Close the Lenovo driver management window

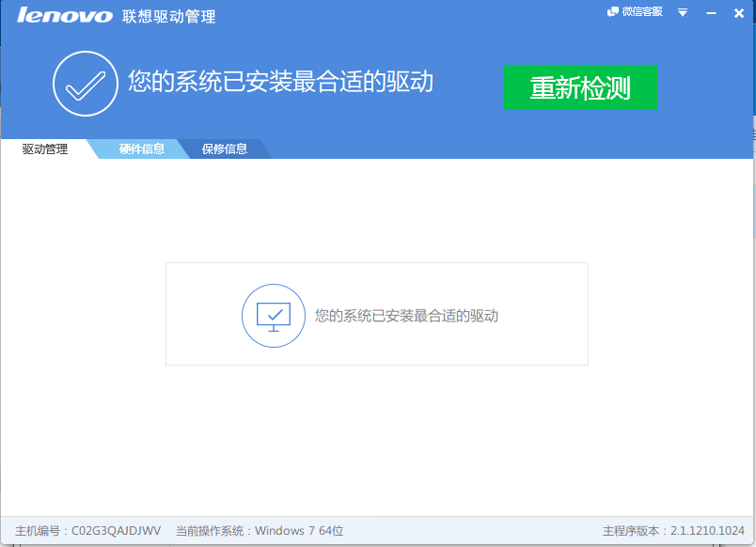tap(739, 12)
